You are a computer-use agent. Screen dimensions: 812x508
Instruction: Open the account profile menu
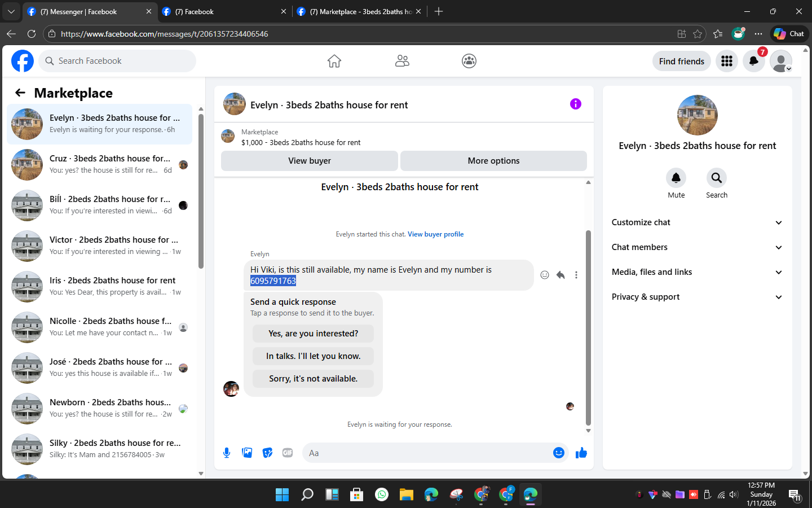click(781, 61)
